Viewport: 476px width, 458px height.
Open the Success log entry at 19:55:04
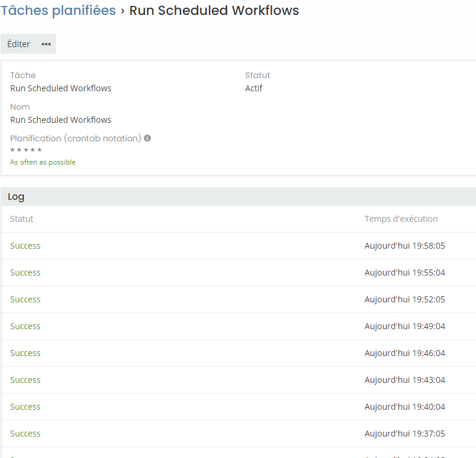(26, 273)
